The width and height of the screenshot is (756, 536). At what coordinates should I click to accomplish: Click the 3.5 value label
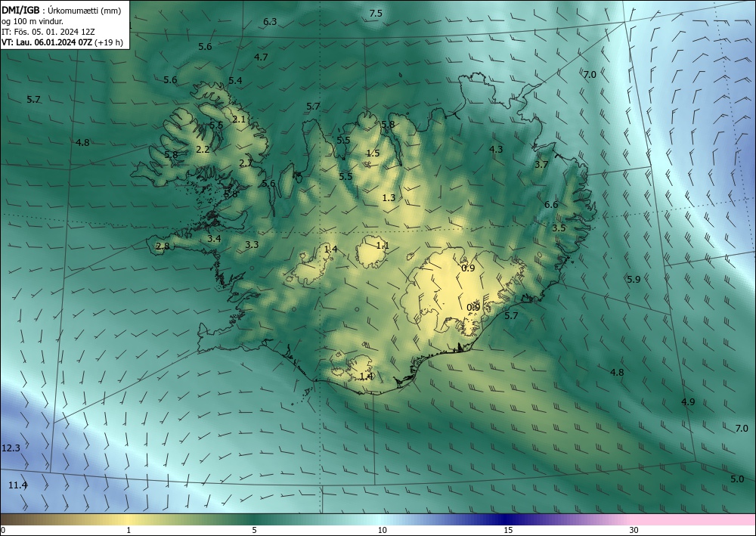559,228
